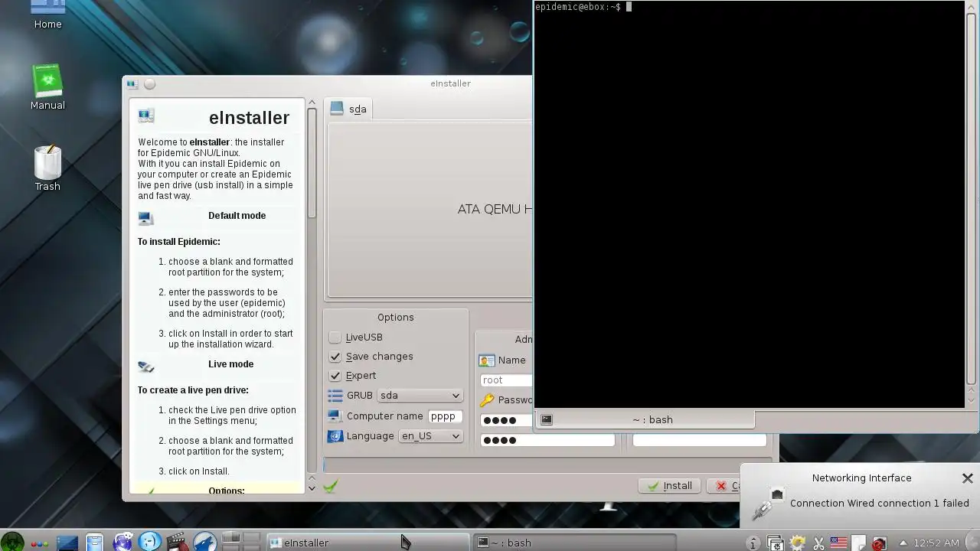The image size is (980, 551).
Task: Expand hidden tray icons arrow
Action: pyautogui.click(x=903, y=543)
